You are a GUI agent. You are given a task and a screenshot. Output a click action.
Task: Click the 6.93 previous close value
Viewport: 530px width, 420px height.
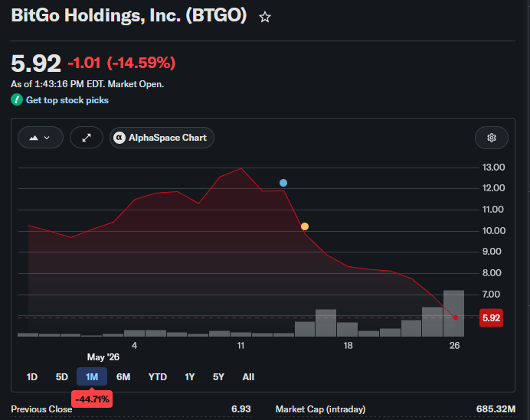[x=241, y=409]
